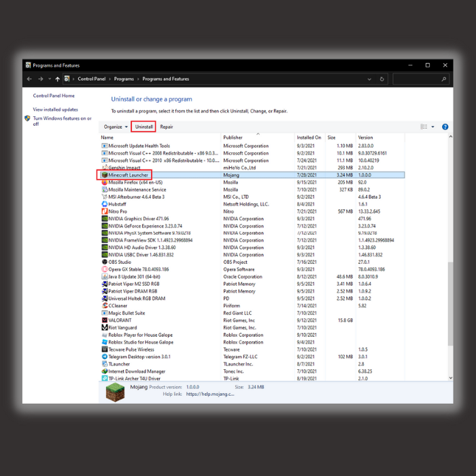This screenshot has height=476, width=476.
Task: Click the Forward navigation arrow
Action: (40, 79)
